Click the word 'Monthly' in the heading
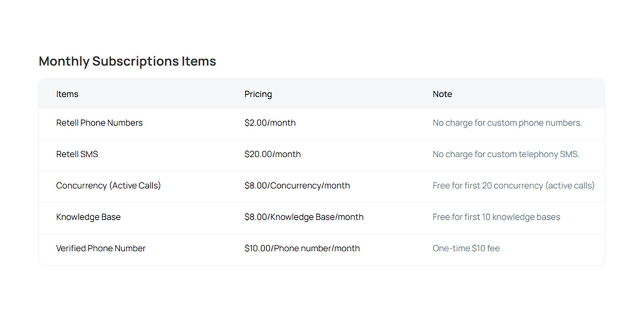Image resolution: width=644 pixels, height=322 pixels. pos(64,61)
